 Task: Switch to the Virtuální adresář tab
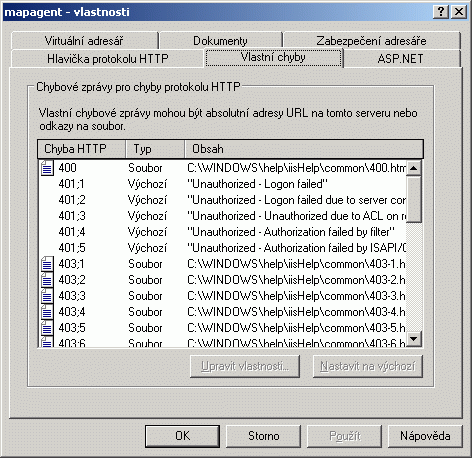(x=84, y=41)
